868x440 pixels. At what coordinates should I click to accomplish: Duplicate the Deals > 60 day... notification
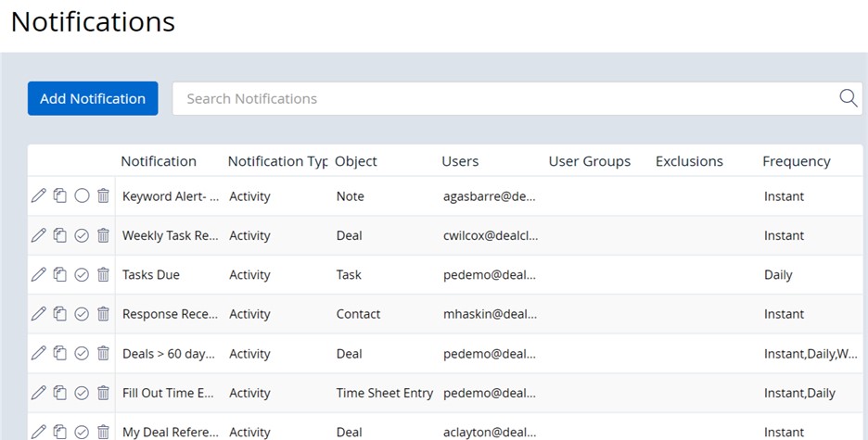coord(59,353)
